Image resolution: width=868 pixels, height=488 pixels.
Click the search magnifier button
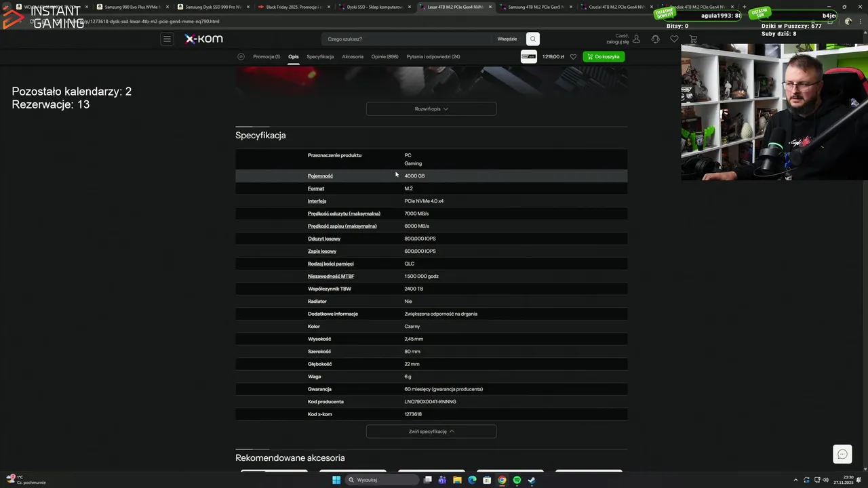coord(533,39)
